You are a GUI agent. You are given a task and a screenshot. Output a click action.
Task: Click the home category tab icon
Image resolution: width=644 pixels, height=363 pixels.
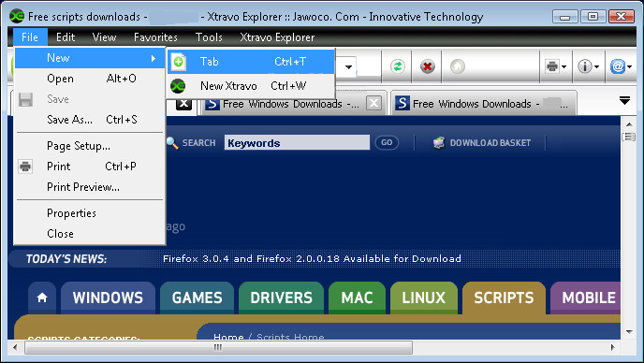(42, 298)
